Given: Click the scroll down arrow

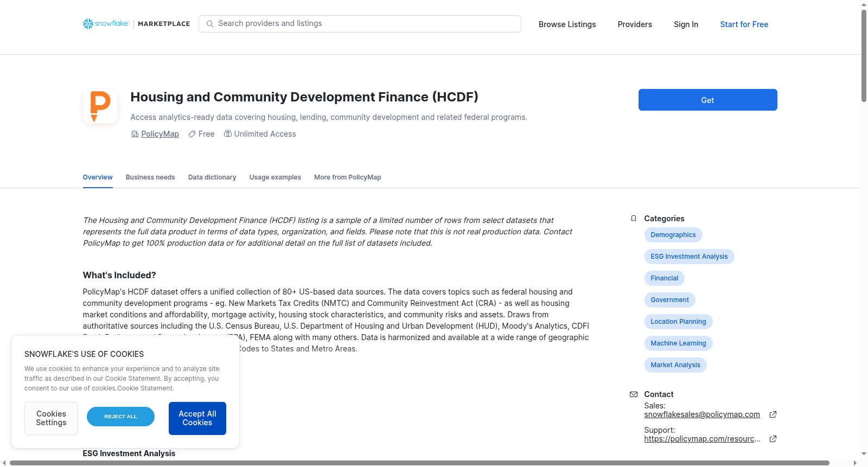Looking at the screenshot, I should click(864, 454).
